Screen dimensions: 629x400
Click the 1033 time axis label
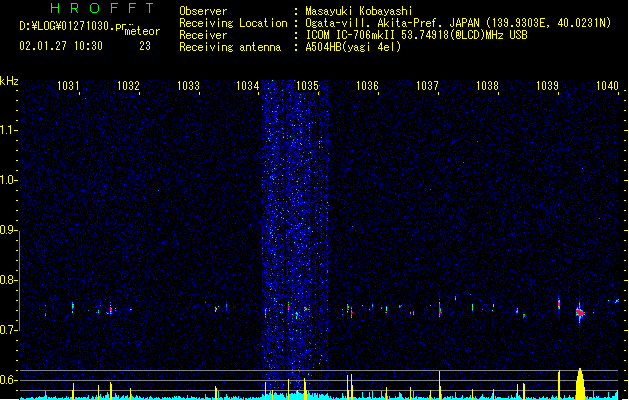188,85
